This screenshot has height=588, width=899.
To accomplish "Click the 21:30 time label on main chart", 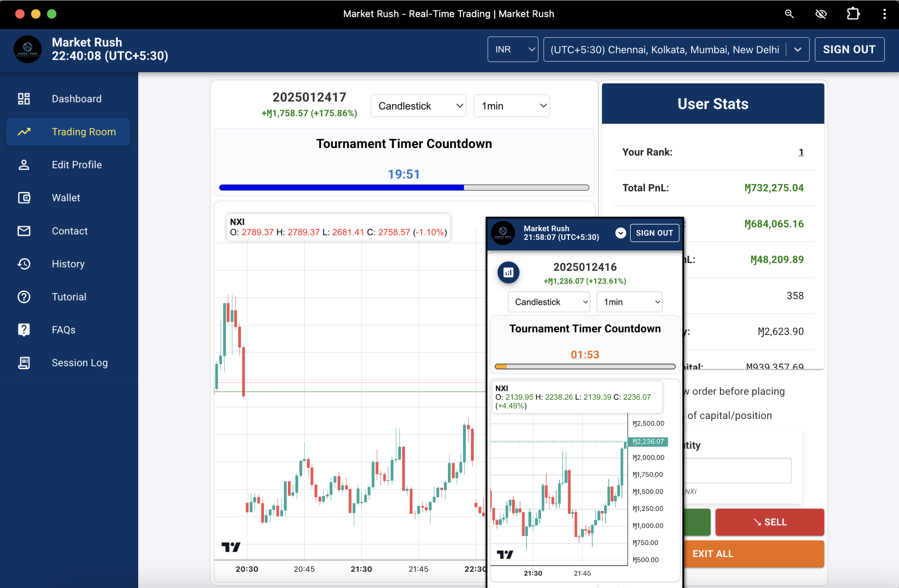I will (361, 569).
